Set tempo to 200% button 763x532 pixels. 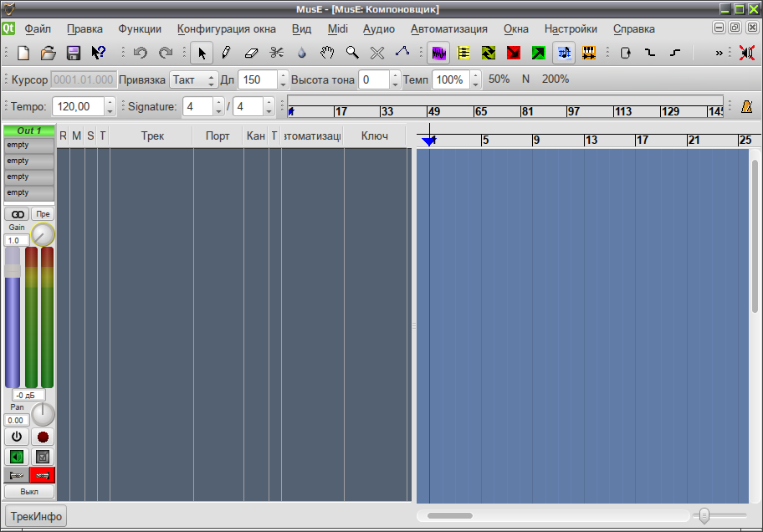pyautogui.click(x=556, y=79)
